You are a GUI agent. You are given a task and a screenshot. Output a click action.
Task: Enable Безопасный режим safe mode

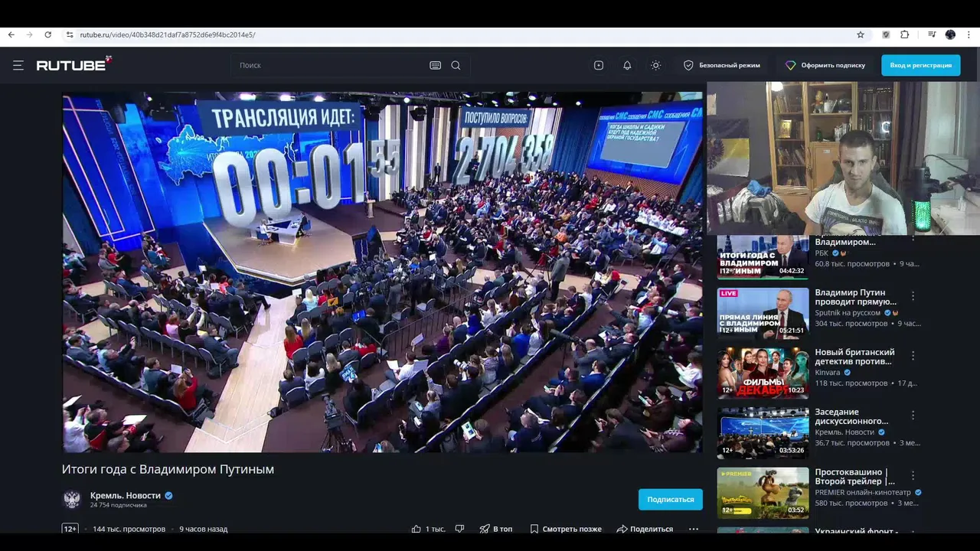click(722, 65)
